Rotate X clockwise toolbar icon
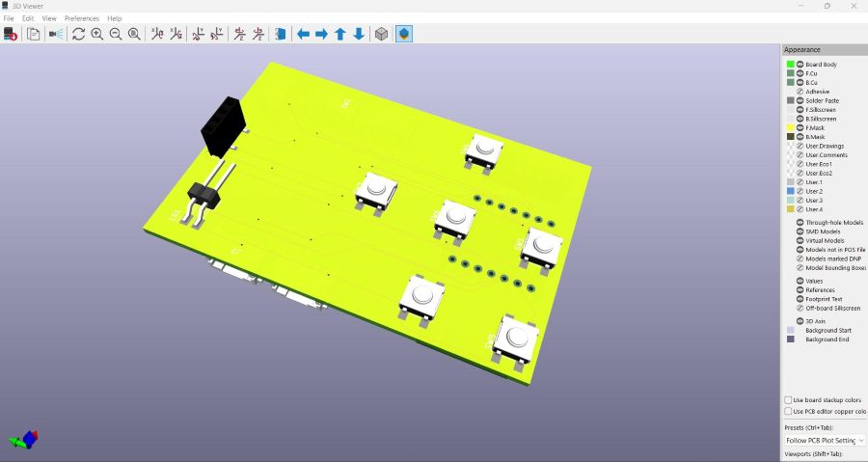 pyautogui.click(x=157, y=35)
